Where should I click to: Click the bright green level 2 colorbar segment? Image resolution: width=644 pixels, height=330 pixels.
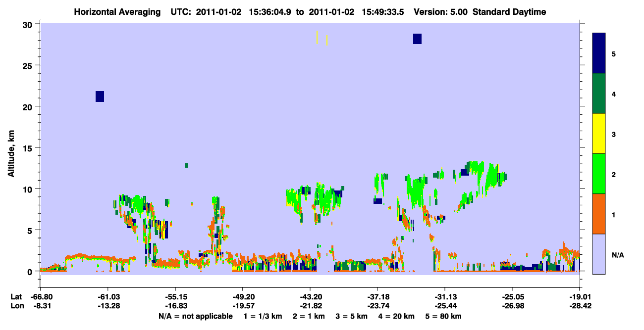(x=599, y=174)
